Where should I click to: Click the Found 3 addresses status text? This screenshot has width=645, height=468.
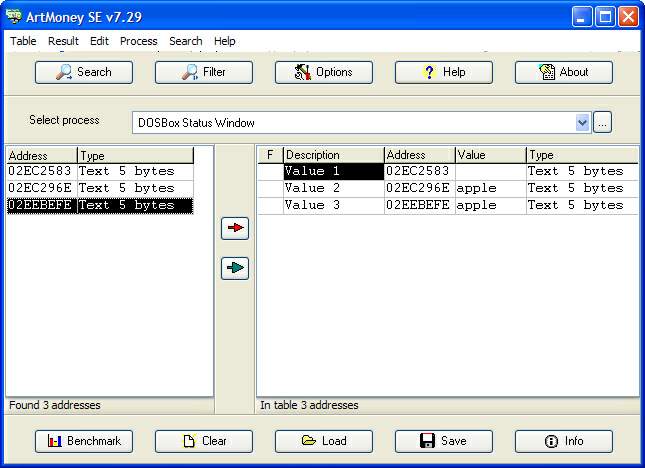55,405
